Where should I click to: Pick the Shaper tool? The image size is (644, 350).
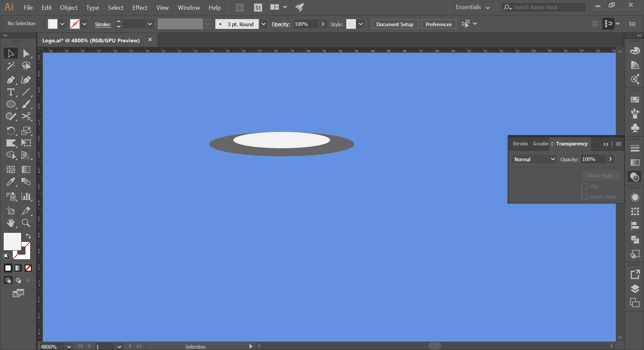click(x=11, y=117)
